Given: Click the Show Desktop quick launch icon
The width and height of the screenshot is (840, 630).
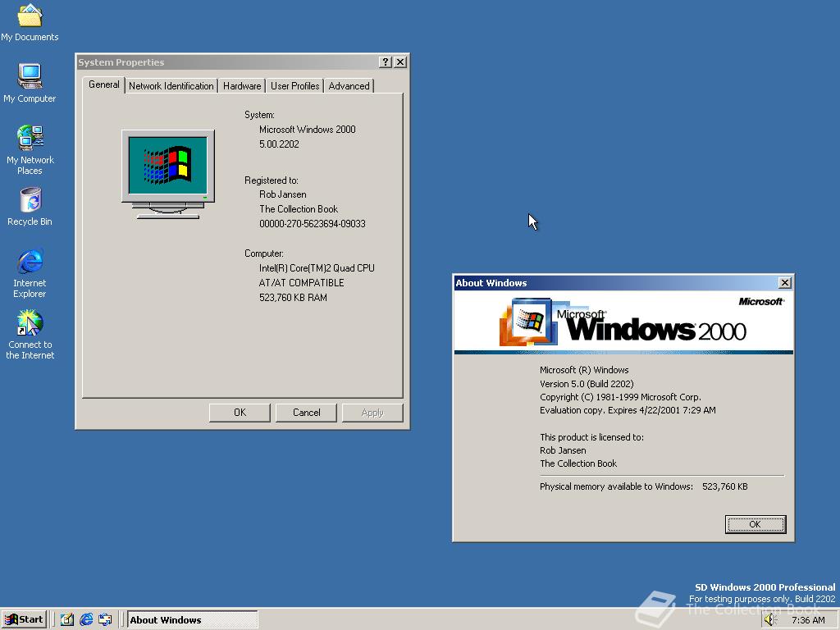Looking at the screenshot, I should pos(67,619).
